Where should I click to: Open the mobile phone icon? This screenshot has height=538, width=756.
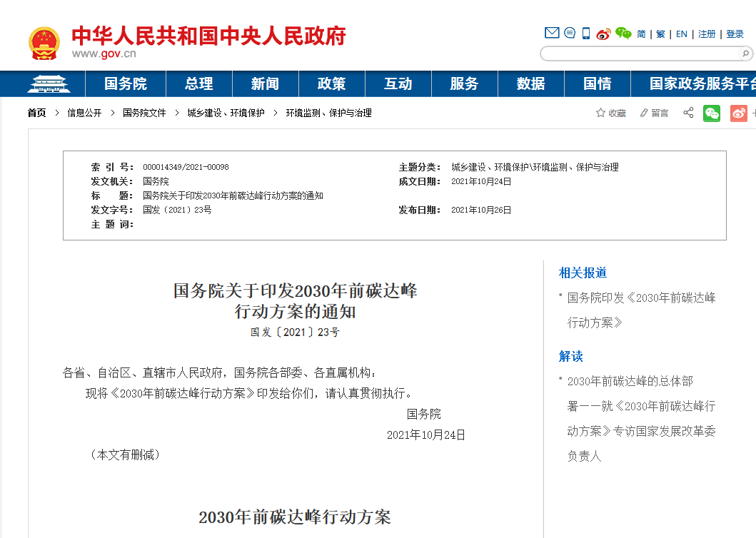pyautogui.click(x=586, y=34)
